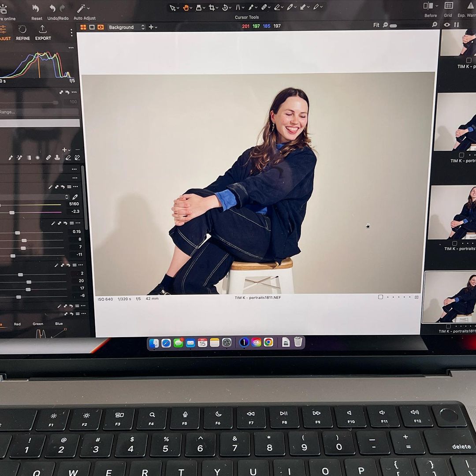Open the white balance mode dropdown

pos(67,197)
